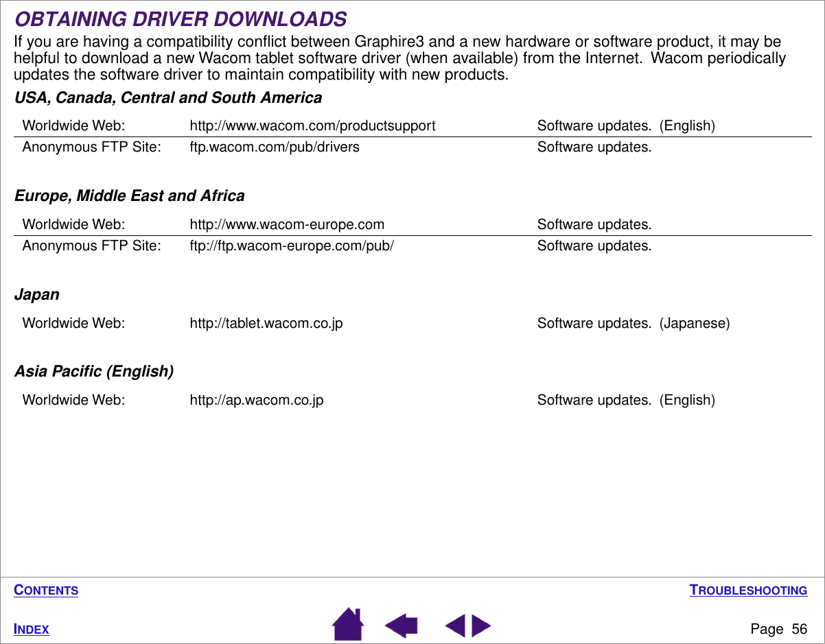Image resolution: width=825 pixels, height=644 pixels.
Task: Click http://tablet.wacom.co.jp URL
Action: pyautogui.click(x=266, y=323)
